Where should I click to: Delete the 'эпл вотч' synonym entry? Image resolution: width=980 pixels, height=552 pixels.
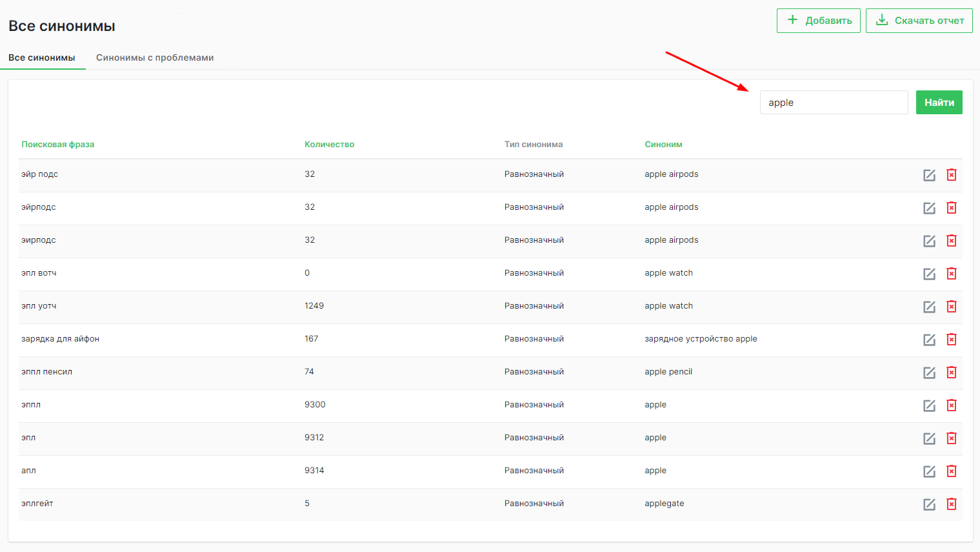(951, 274)
